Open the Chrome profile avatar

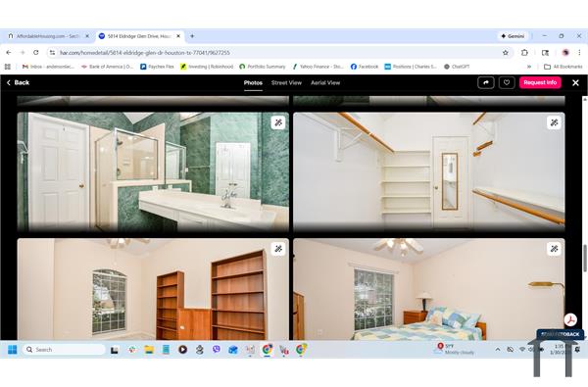(565, 53)
